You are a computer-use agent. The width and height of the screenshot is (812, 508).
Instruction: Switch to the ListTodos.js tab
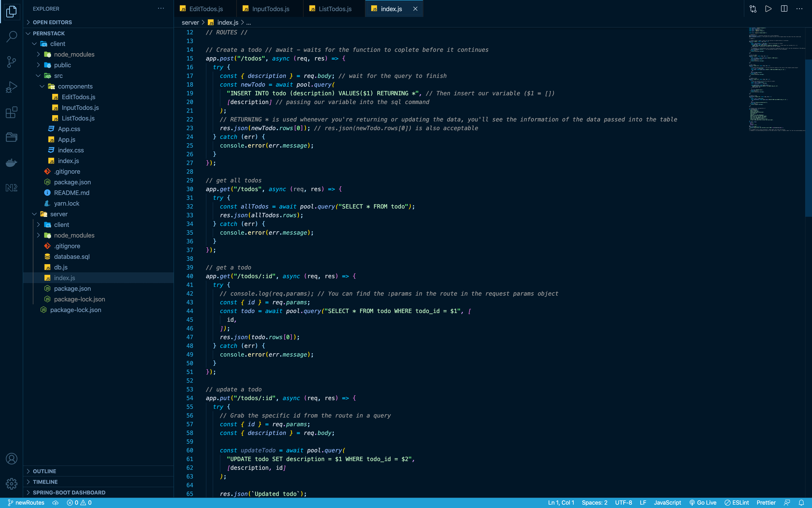334,9
